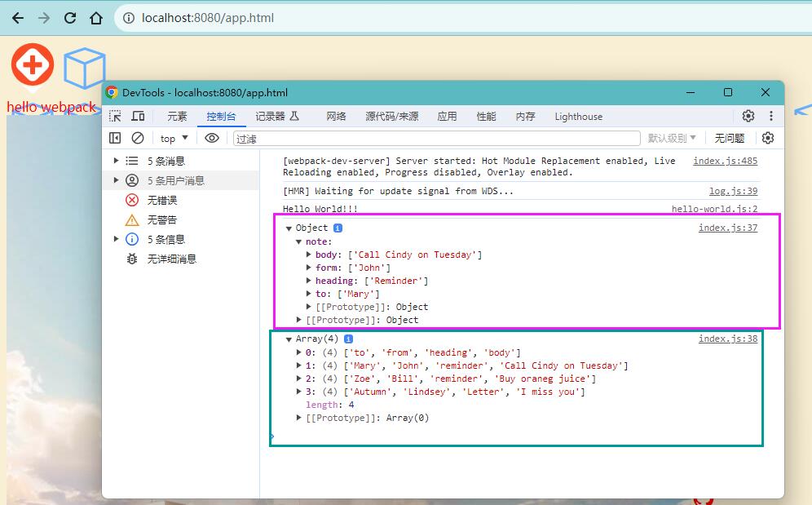The height and width of the screenshot is (505, 812).
Task: Switch to the 元素 tab
Action: click(x=177, y=117)
